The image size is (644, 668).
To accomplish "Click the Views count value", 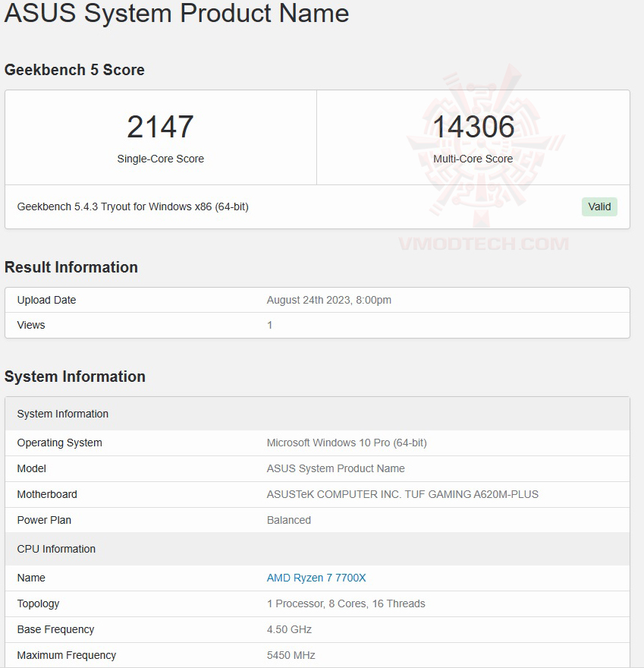I will pyautogui.click(x=271, y=325).
